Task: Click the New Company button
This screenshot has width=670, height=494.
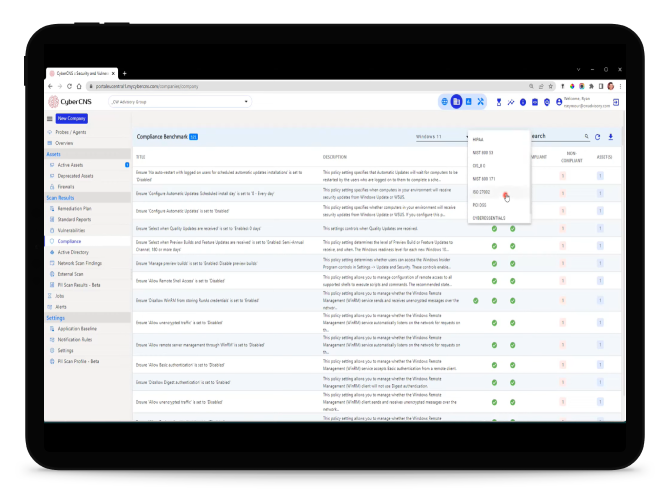Action: 71,118
